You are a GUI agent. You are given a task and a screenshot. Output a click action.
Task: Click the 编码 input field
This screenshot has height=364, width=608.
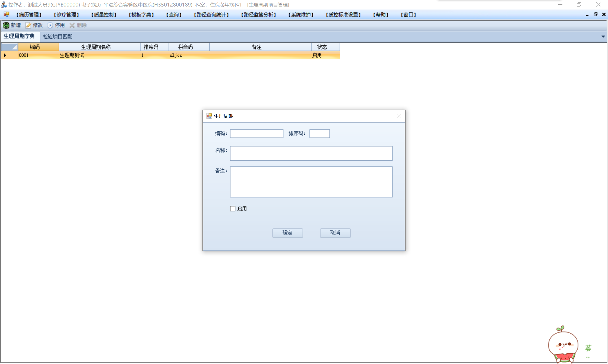click(x=256, y=134)
